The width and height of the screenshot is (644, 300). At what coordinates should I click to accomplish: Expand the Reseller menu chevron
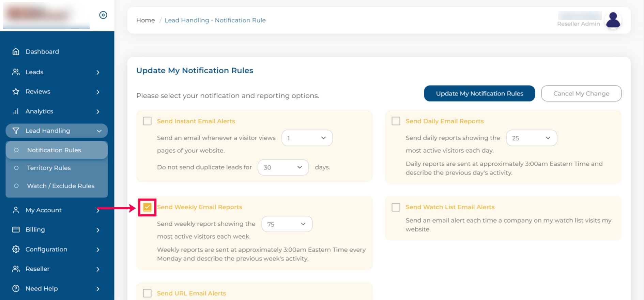pos(98,269)
